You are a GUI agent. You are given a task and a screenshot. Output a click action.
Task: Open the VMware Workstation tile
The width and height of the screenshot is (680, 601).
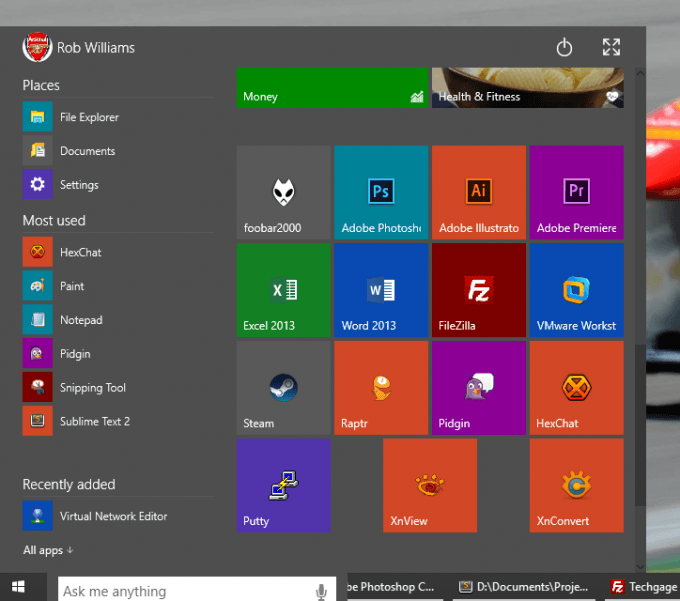pyautogui.click(x=576, y=290)
